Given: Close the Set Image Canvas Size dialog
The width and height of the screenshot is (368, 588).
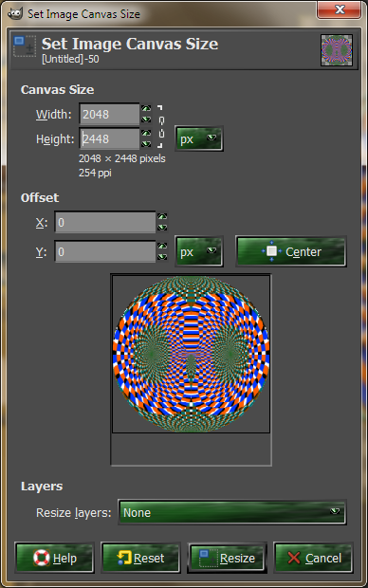Looking at the screenshot, I should (340, 9).
